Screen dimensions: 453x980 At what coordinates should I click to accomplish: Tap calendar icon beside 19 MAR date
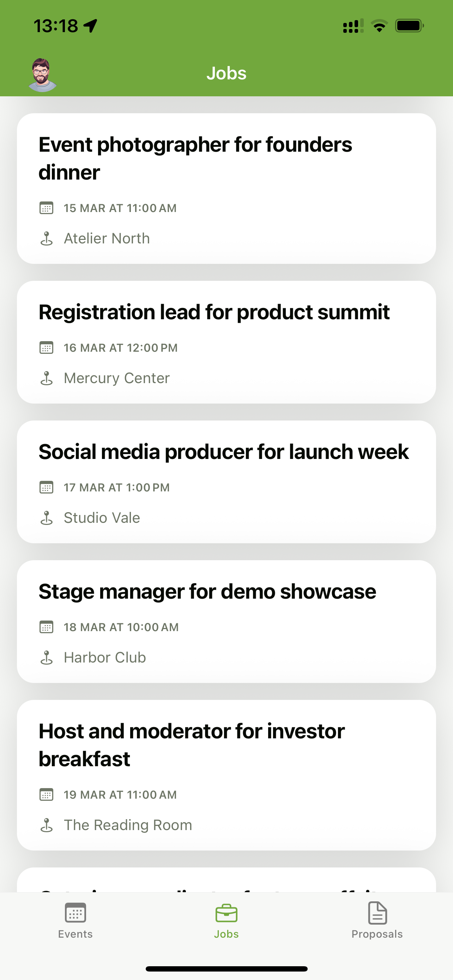click(x=47, y=795)
